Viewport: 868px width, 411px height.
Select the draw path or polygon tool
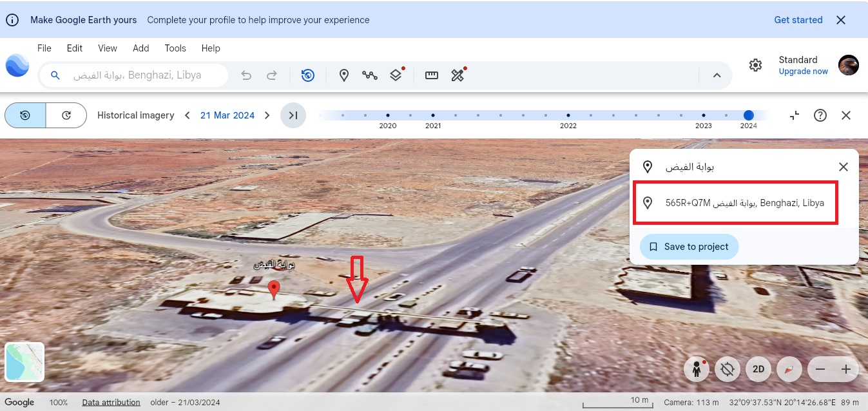pos(370,75)
